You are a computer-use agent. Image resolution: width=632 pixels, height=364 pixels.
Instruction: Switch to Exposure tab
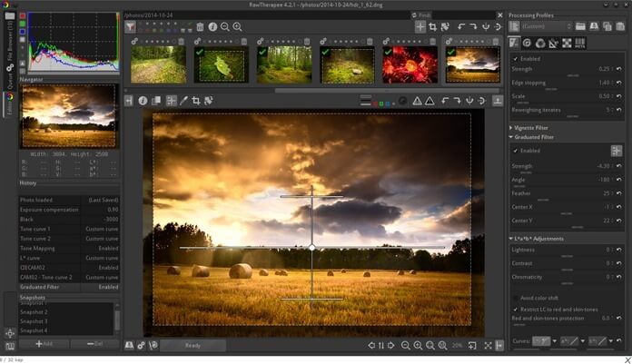click(514, 43)
